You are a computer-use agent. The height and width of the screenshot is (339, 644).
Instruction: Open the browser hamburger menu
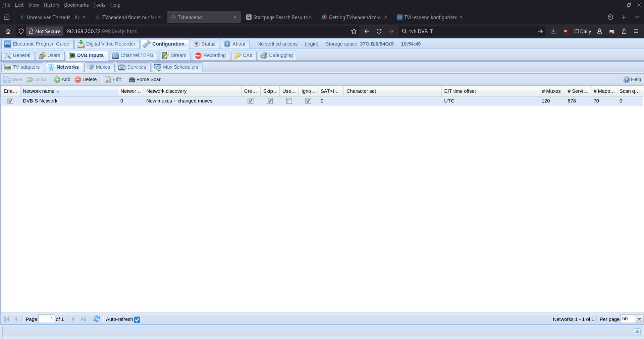coord(636,31)
